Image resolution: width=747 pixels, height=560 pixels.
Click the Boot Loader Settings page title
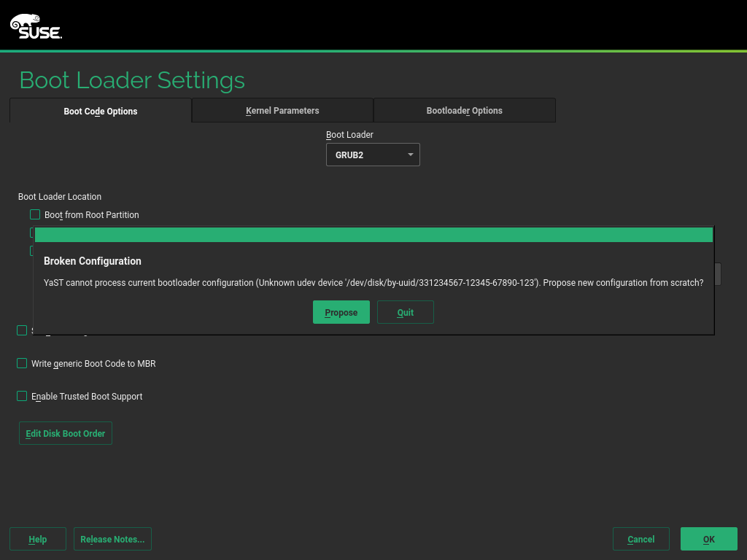(132, 79)
